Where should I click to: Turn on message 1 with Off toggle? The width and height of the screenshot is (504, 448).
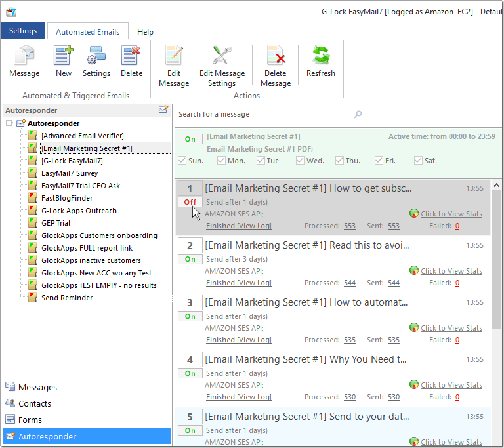coord(190,202)
